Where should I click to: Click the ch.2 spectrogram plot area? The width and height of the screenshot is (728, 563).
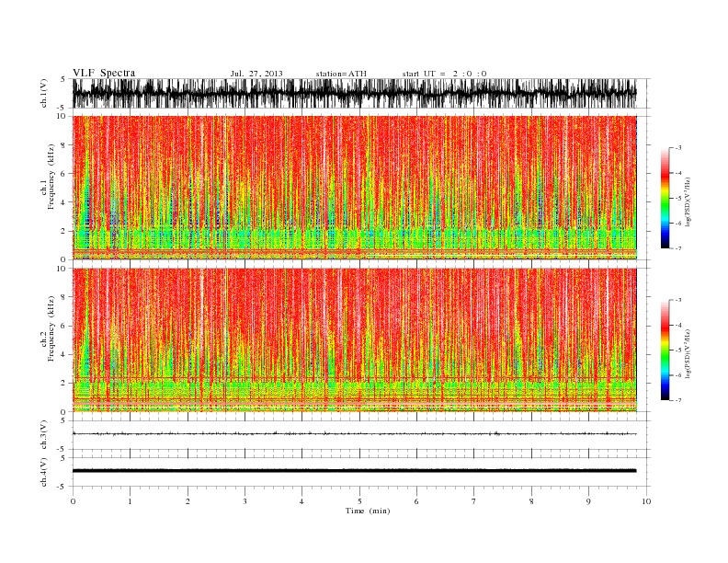[355, 340]
